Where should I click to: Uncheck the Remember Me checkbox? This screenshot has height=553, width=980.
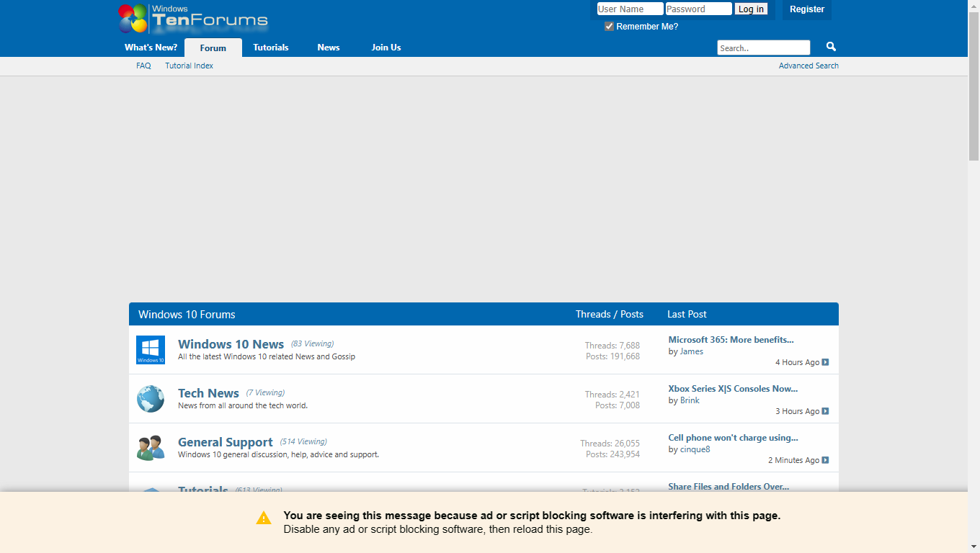click(609, 26)
